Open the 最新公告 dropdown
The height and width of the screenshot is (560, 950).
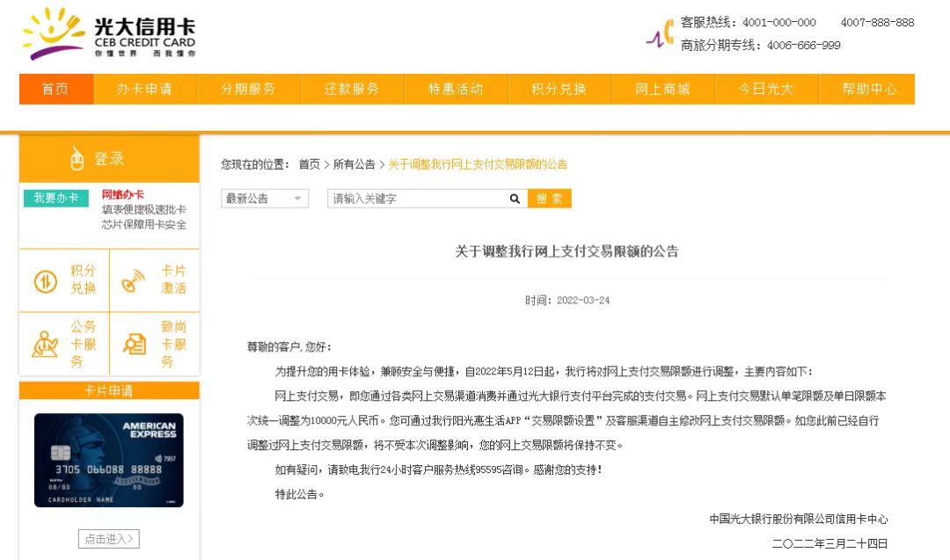pos(263,199)
